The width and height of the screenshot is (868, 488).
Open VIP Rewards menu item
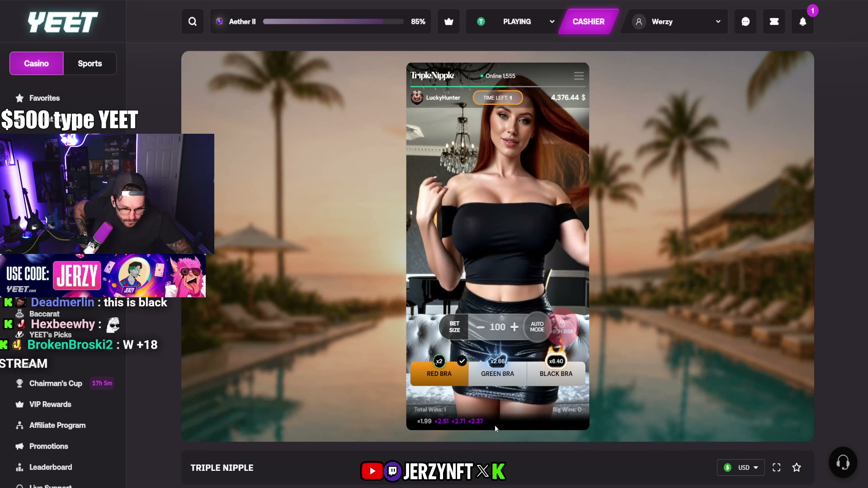tap(50, 404)
